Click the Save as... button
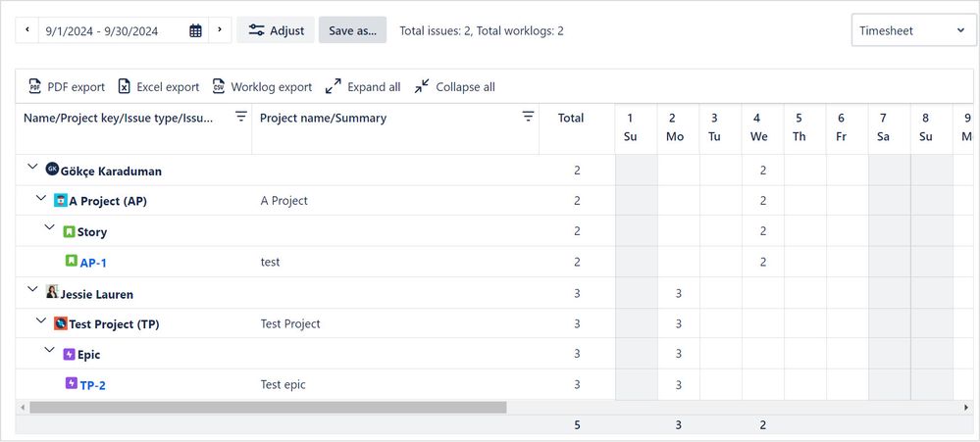Screen dimensions: 980x442 (x=352, y=30)
